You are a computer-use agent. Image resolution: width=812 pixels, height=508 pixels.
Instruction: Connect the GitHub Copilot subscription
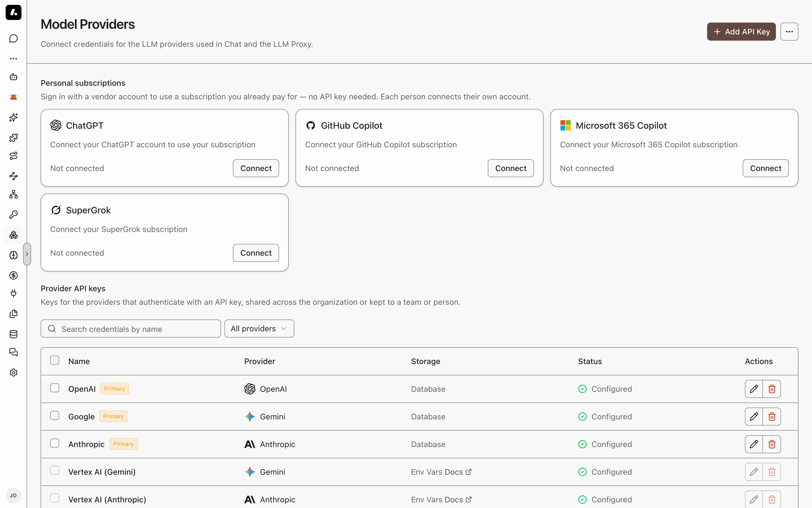[x=511, y=168]
